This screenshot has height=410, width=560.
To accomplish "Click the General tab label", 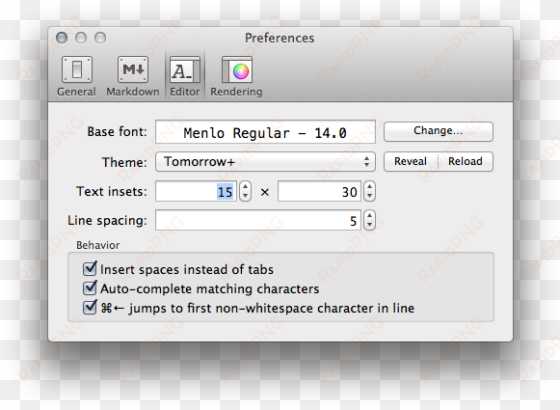I will [76, 92].
